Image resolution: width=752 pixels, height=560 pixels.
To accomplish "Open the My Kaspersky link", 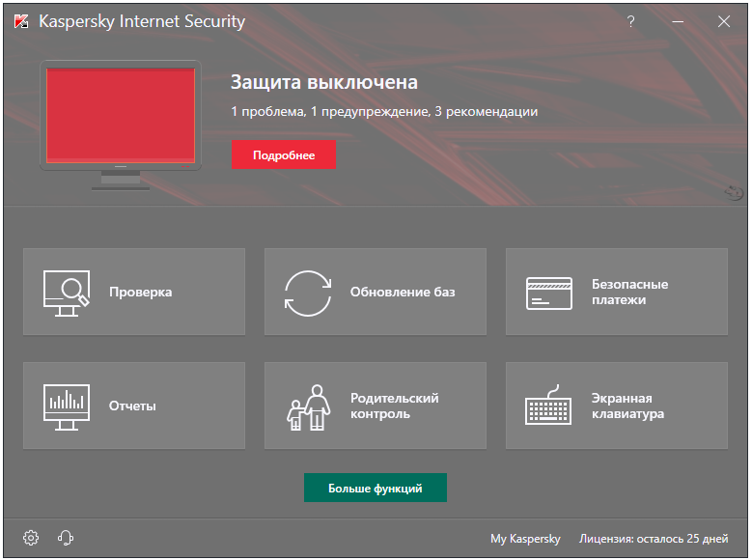I will (525, 539).
